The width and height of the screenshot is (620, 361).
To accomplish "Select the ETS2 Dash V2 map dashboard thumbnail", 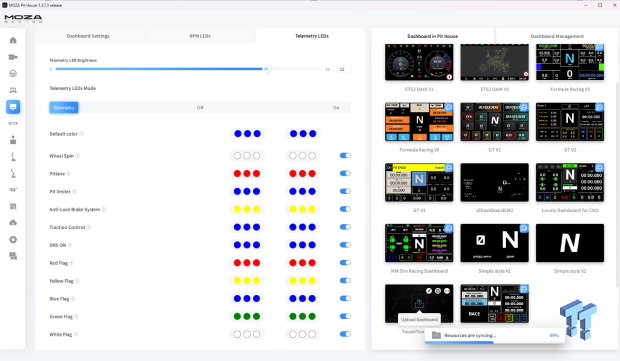I will pyautogui.click(x=495, y=62).
